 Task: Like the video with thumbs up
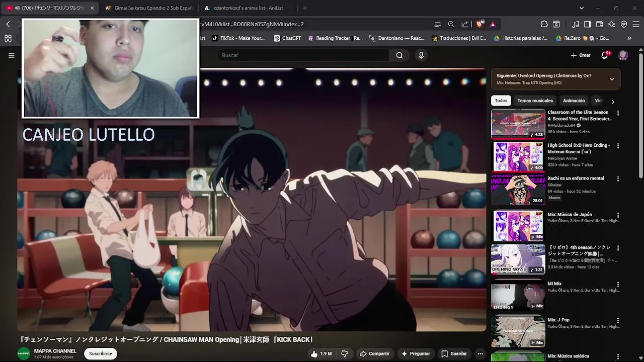point(320,354)
